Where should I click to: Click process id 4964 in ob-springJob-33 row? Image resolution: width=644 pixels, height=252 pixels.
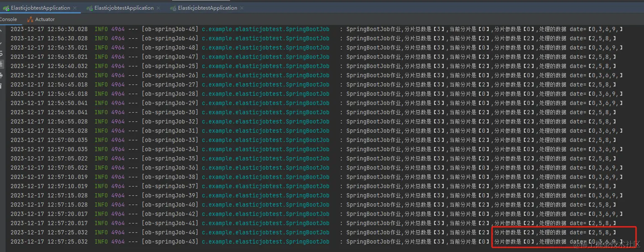[x=118, y=140]
